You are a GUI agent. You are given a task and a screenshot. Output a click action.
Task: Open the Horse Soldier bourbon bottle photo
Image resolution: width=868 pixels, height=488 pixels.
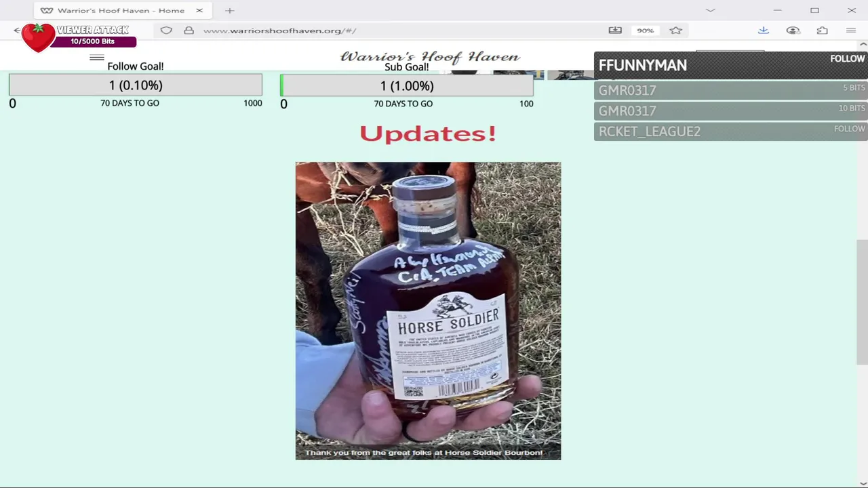point(428,310)
